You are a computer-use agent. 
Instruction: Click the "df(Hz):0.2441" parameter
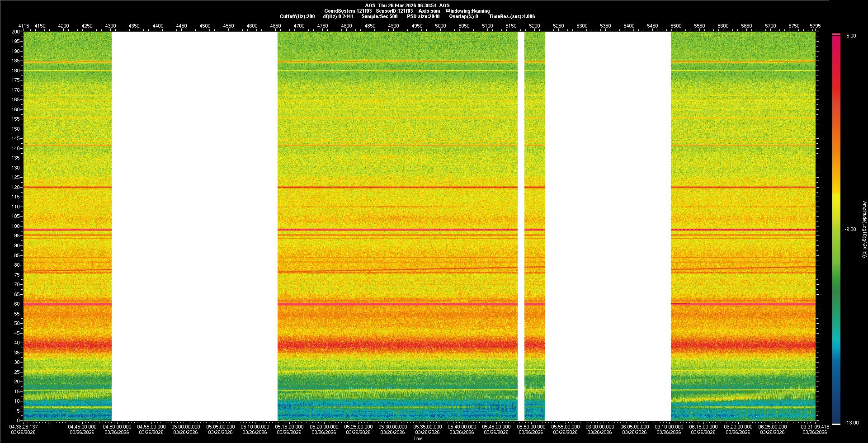(x=338, y=16)
